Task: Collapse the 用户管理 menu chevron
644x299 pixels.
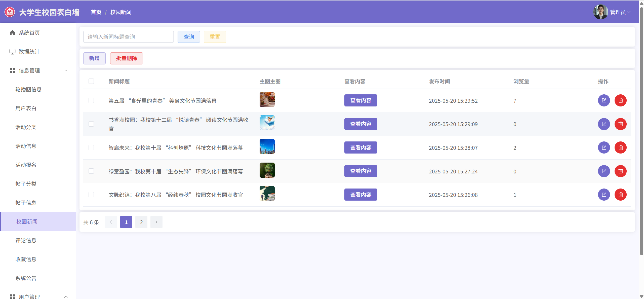Action: click(x=66, y=296)
